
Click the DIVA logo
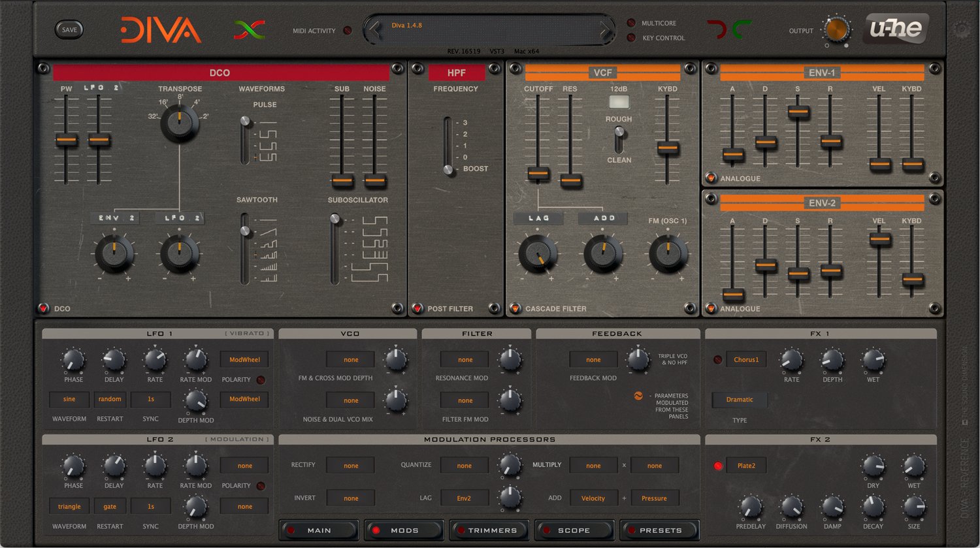click(161, 30)
